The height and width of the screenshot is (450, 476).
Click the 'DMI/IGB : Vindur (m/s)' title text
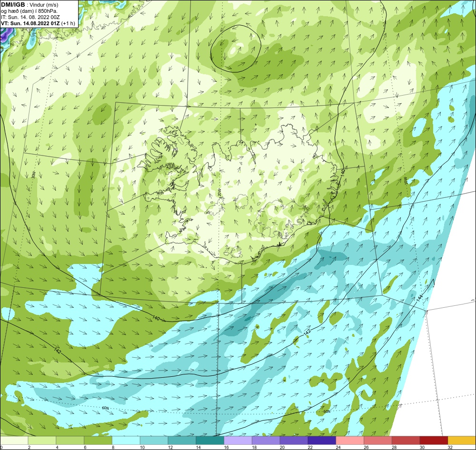[30, 5]
